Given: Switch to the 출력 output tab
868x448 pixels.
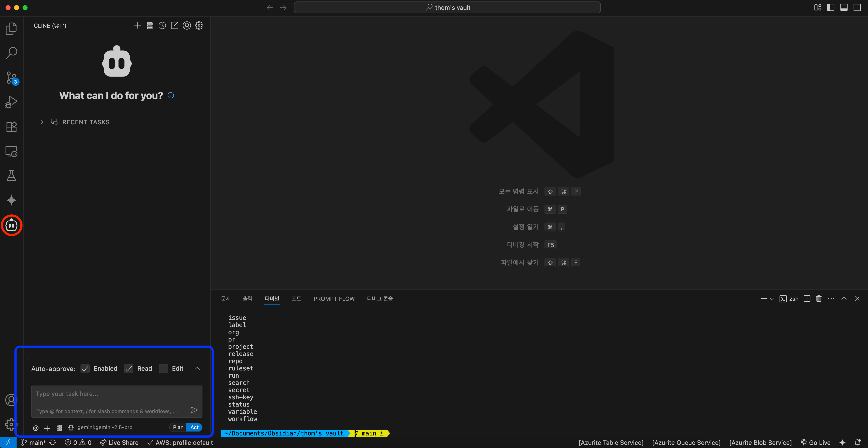Looking at the screenshot, I should pos(247,299).
